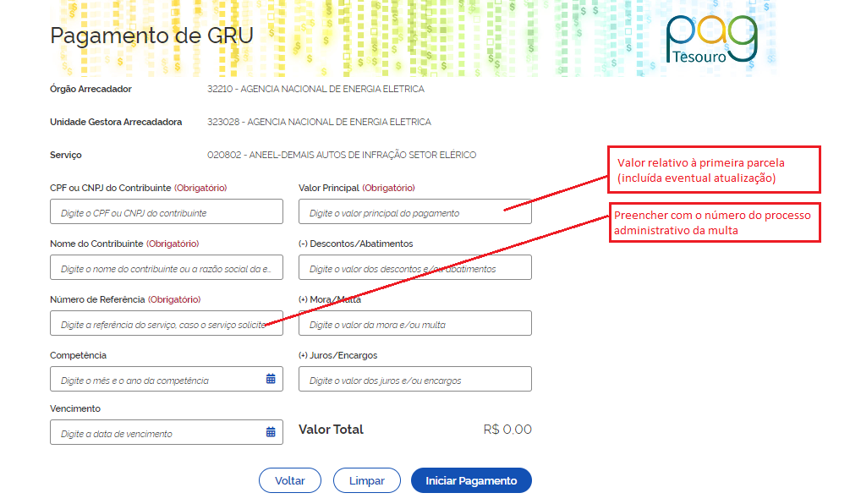Select the Nome do Contribuinte field

(166, 268)
